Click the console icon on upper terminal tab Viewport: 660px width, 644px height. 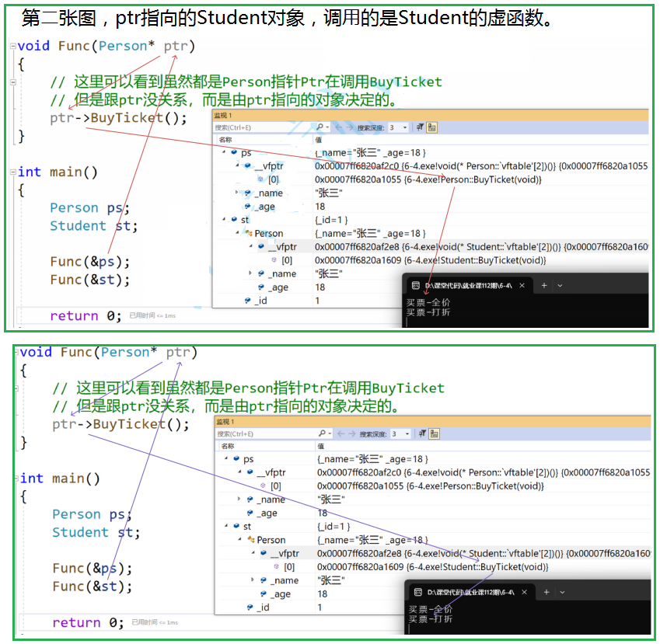coord(415,286)
